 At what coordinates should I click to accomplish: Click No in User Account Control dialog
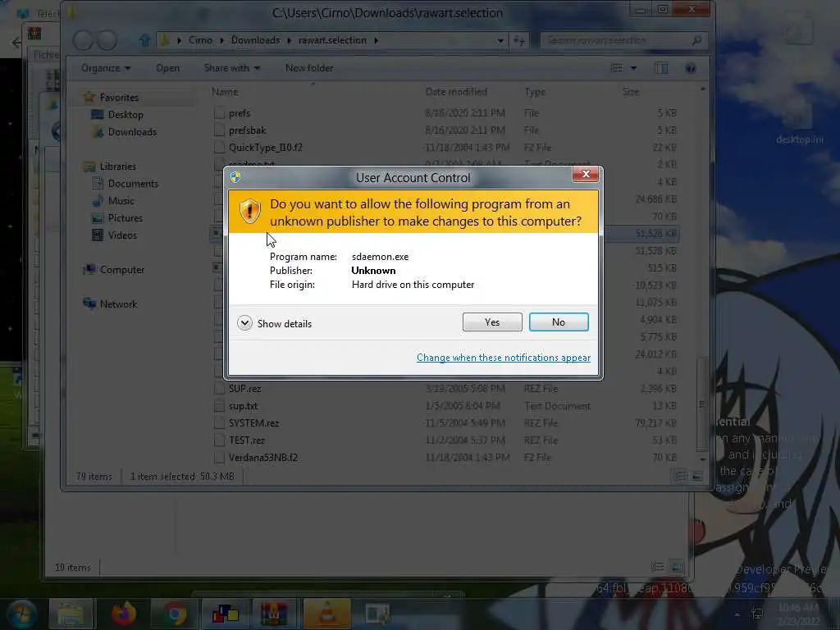[x=558, y=322]
